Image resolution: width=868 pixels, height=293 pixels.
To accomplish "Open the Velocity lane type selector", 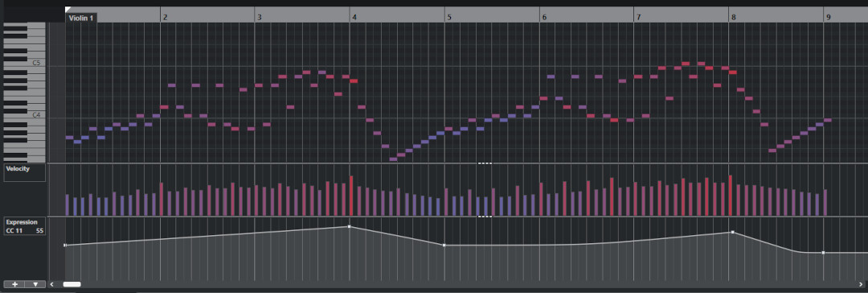I will pyautogui.click(x=24, y=172).
